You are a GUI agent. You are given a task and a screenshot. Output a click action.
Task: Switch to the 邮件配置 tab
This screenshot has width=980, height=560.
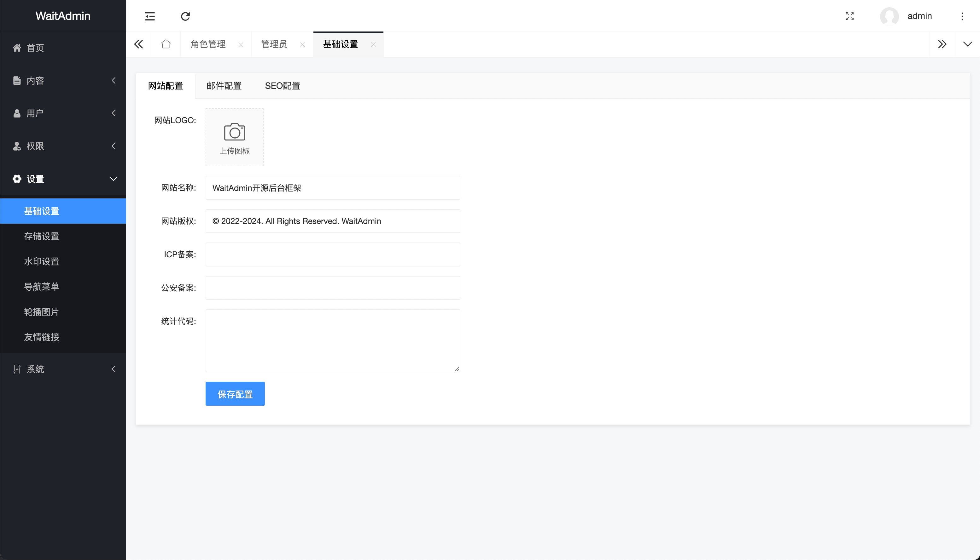(224, 86)
